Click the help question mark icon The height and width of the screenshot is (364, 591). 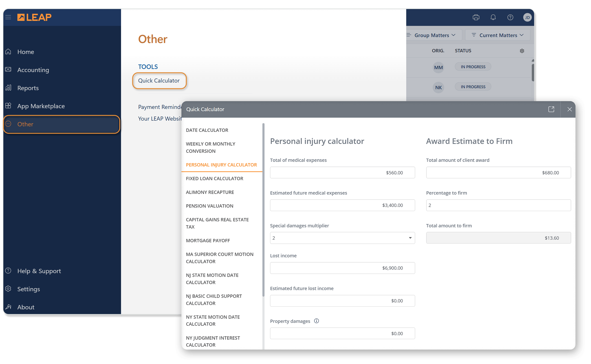(x=510, y=17)
